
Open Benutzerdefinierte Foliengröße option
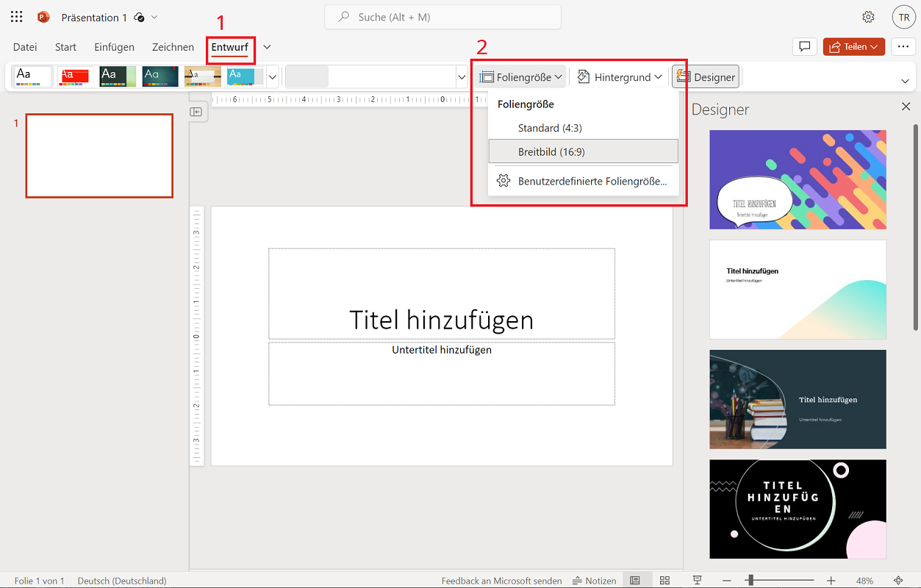(x=583, y=181)
